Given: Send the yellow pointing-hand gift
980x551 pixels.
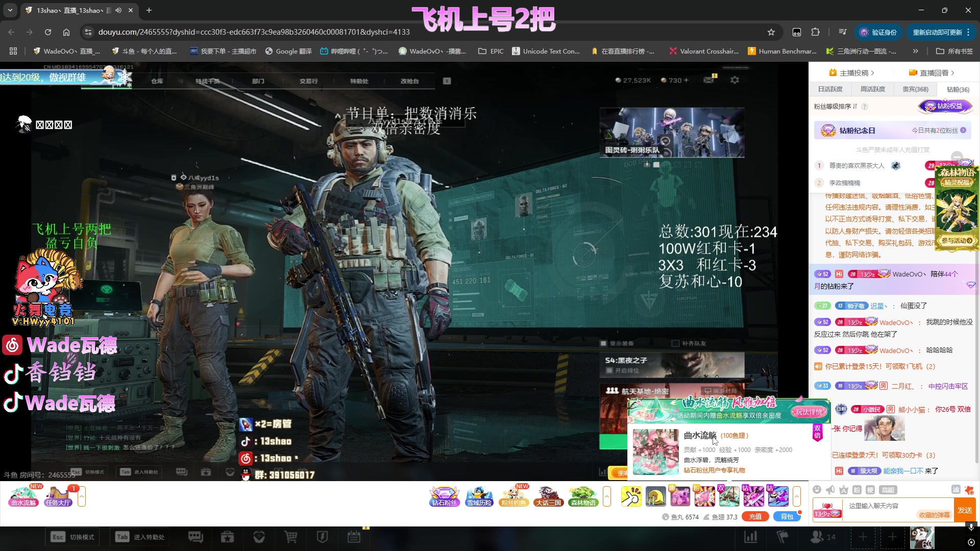Looking at the screenshot, I should 631,496.
